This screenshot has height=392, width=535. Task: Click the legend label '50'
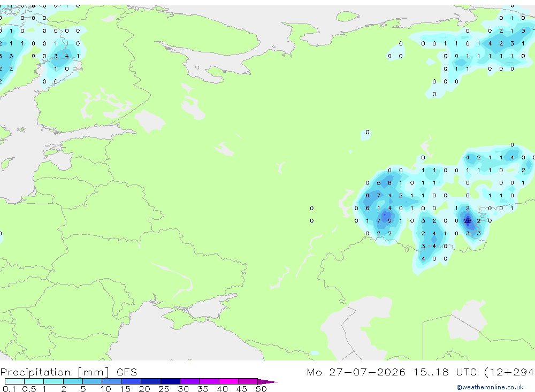coord(261,389)
